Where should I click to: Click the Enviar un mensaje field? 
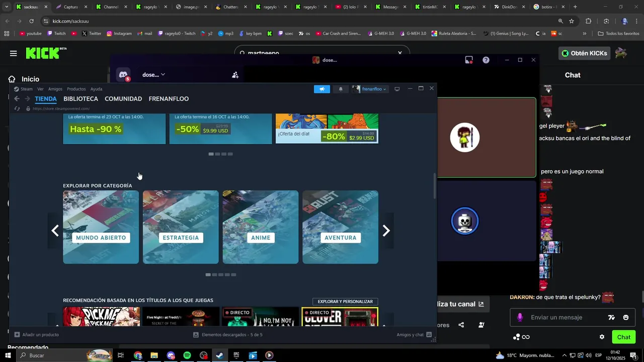[x=564, y=317]
